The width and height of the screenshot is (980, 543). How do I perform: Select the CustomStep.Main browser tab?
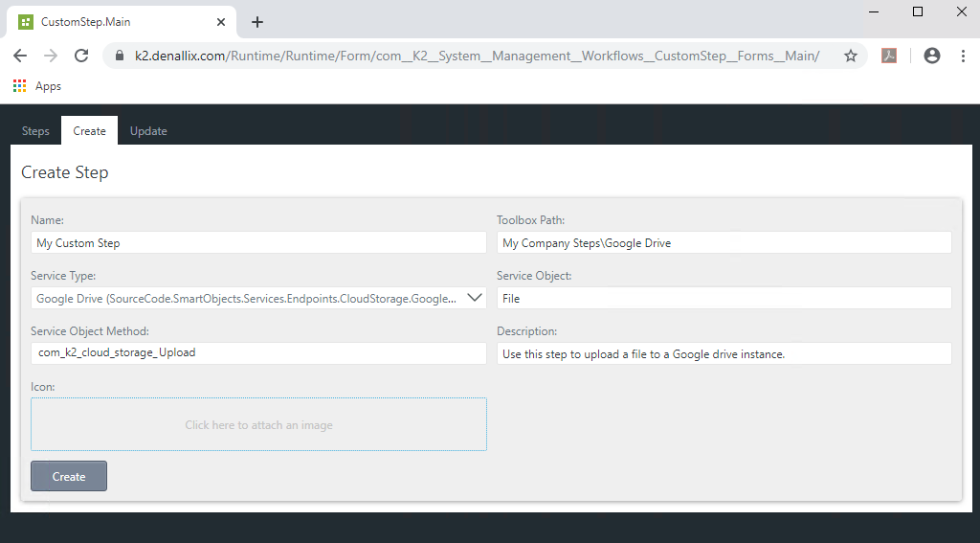click(122, 22)
